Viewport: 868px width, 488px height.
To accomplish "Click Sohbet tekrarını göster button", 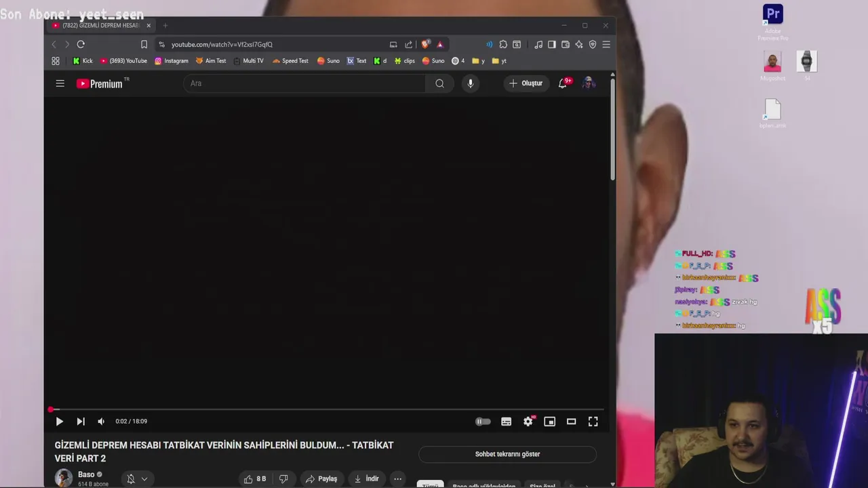I will coord(507,454).
